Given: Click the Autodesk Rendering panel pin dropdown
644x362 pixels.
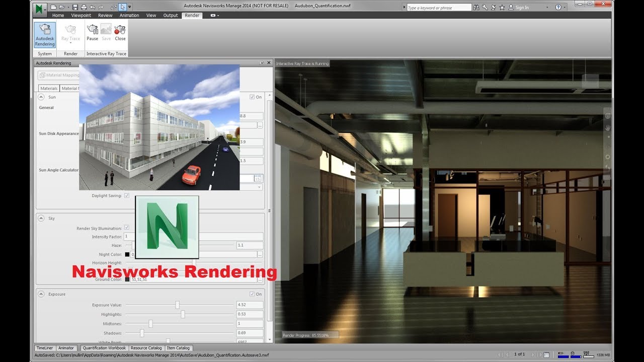Looking at the screenshot, I should click(262, 63).
